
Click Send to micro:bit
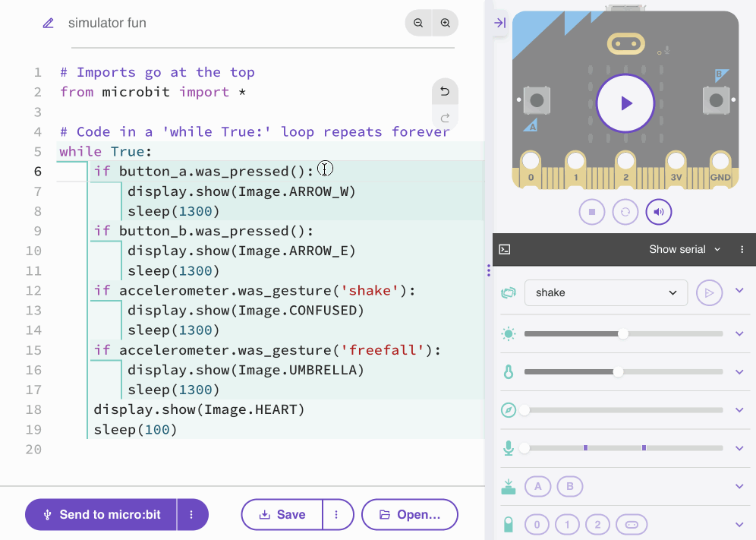click(102, 514)
